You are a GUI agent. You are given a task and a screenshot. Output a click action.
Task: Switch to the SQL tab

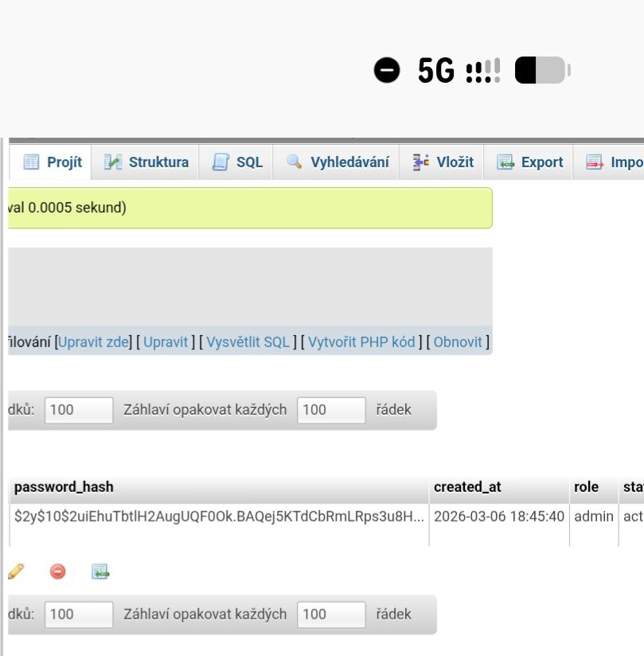point(237,162)
